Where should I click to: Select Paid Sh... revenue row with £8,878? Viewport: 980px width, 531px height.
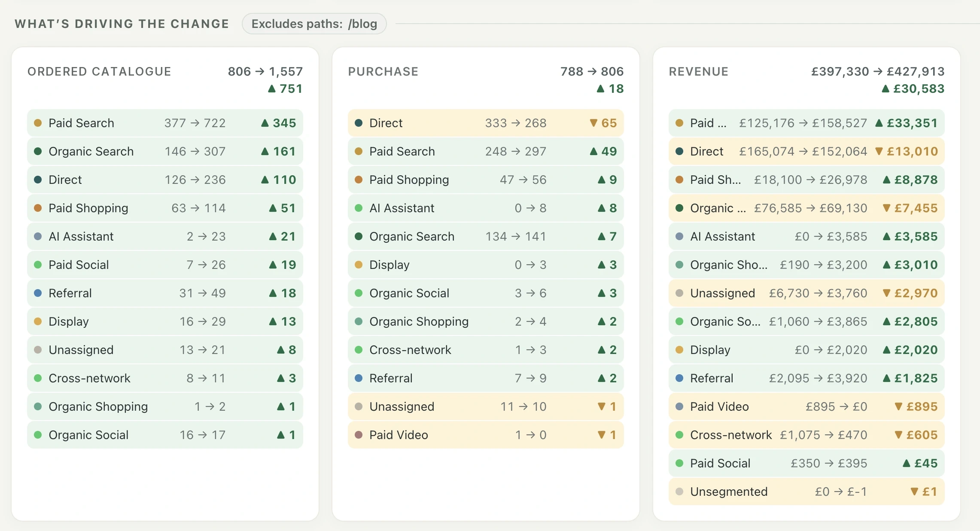tap(807, 180)
